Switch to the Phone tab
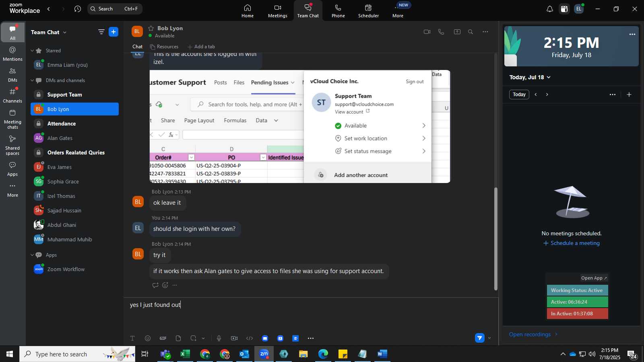 (x=338, y=11)
